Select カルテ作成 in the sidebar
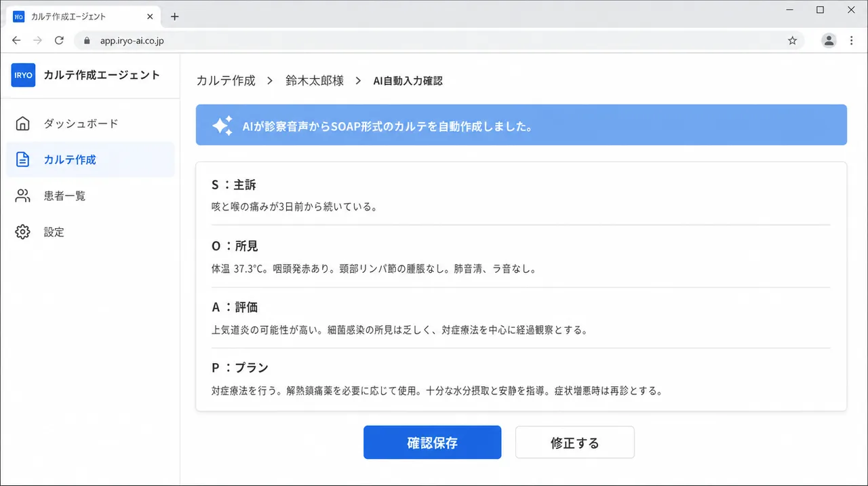The image size is (868, 486). (90, 160)
